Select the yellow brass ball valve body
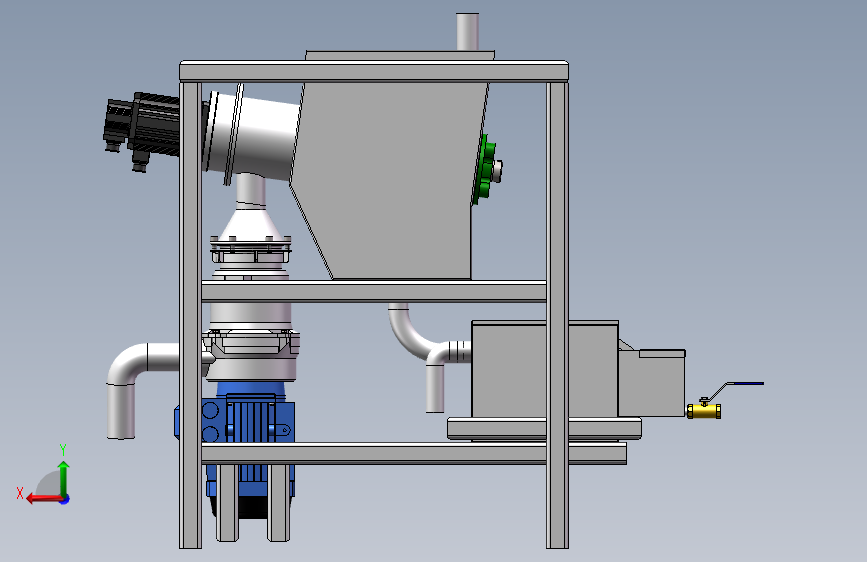This screenshot has height=562, width=867. pos(703,411)
